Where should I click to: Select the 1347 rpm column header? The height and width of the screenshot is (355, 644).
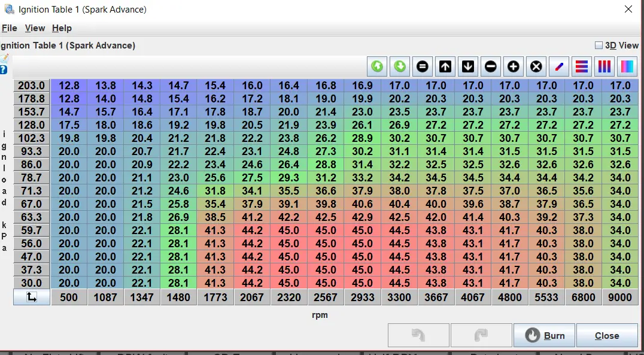point(142,297)
